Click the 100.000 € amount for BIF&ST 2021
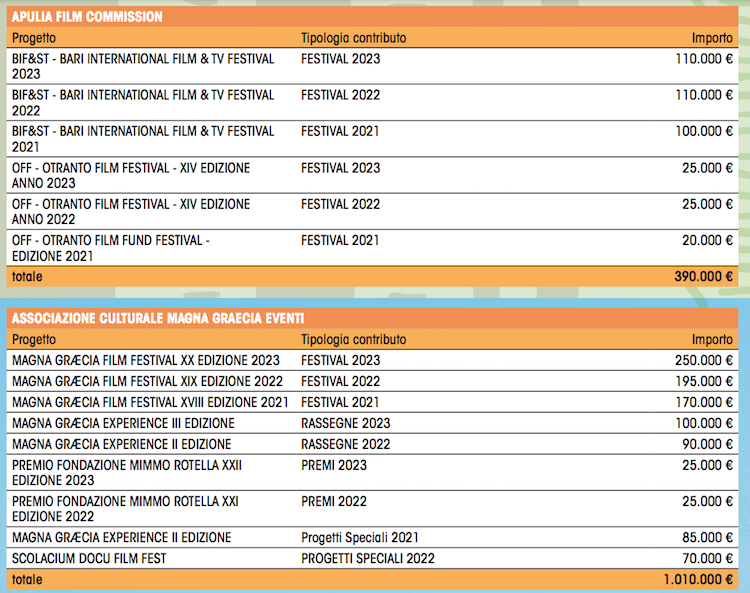750x593 pixels. 704,131
